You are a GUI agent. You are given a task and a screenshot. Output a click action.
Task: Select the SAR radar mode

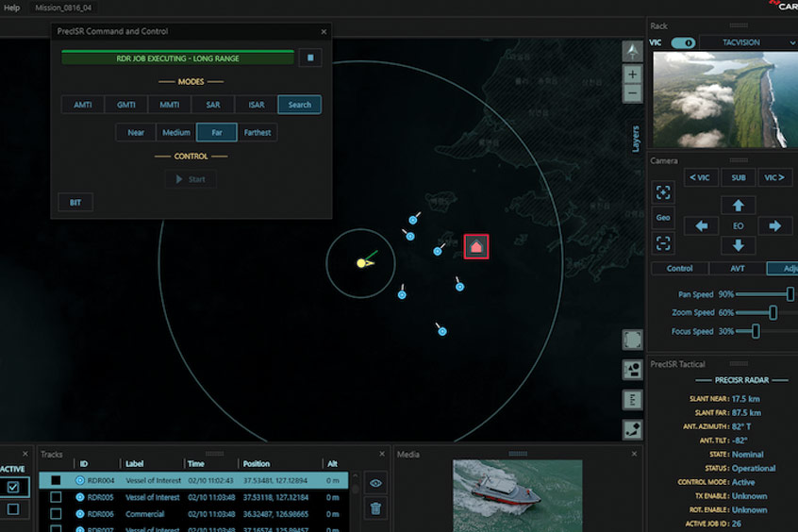[x=212, y=105]
